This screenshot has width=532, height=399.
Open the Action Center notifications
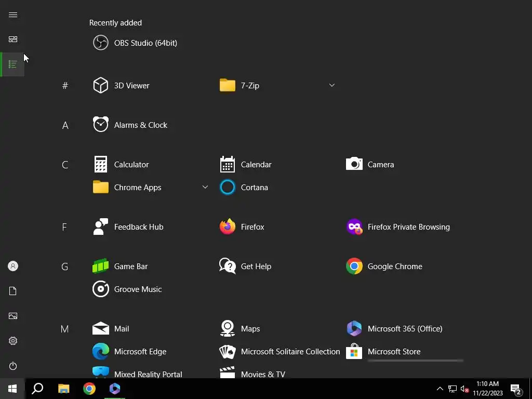click(516, 389)
